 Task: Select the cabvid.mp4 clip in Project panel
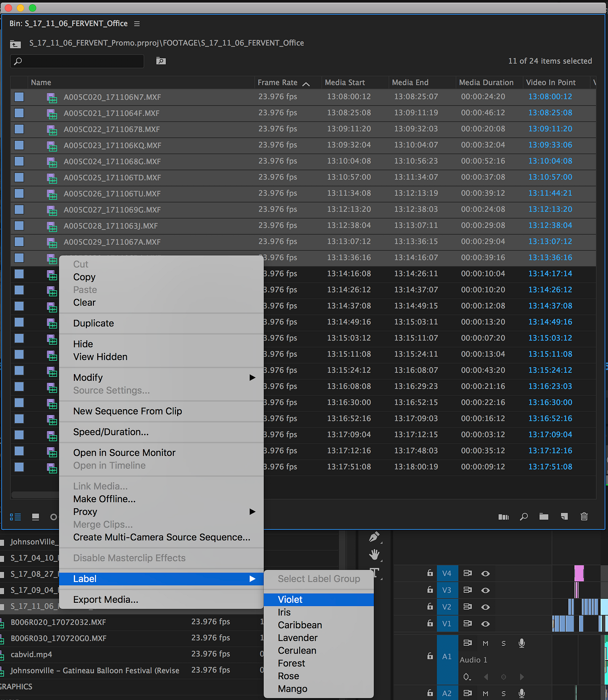pyautogui.click(x=31, y=654)
